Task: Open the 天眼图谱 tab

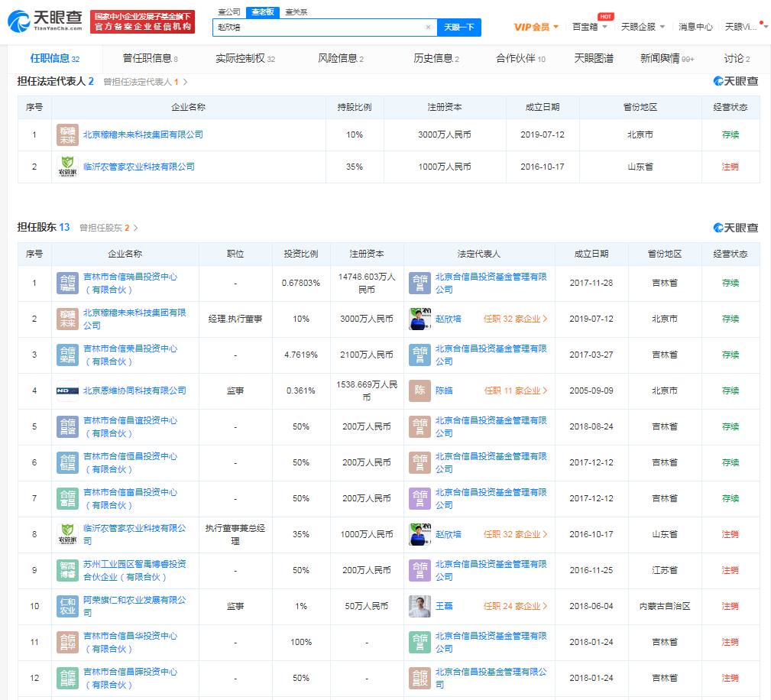Action: click(x=594, y=59)
